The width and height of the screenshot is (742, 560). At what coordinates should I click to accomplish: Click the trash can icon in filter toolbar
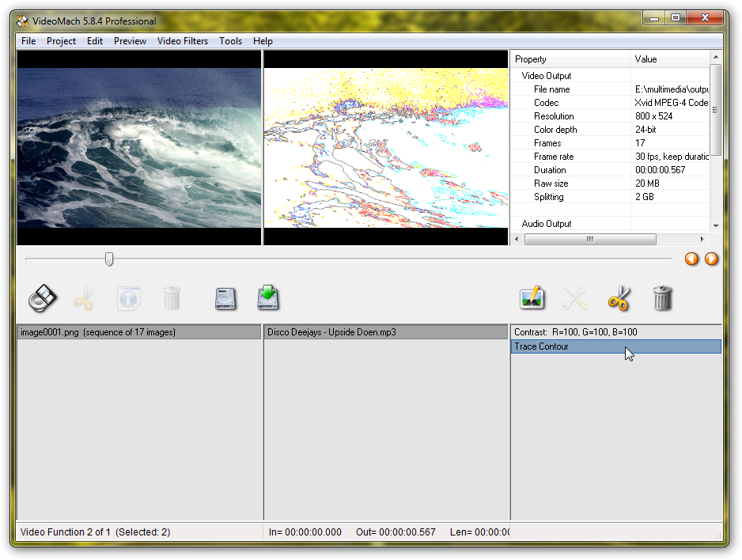[662, 298]
